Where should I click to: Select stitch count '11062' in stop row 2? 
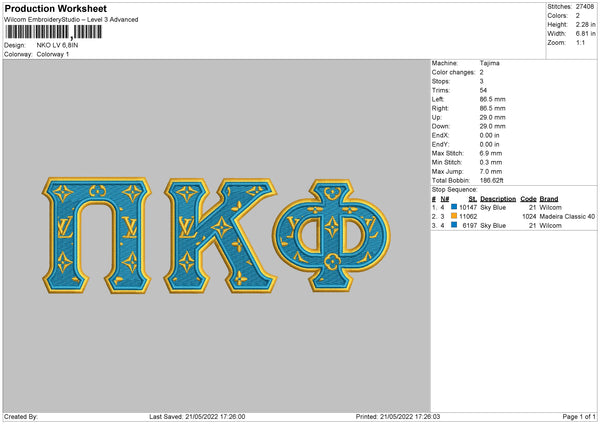tap(468, 217)
